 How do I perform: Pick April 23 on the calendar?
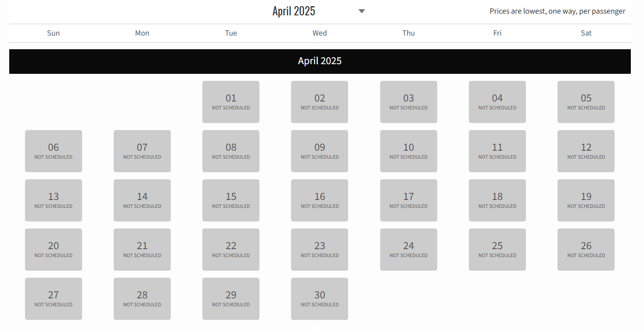pyautogui.click(x=320, y=250)
